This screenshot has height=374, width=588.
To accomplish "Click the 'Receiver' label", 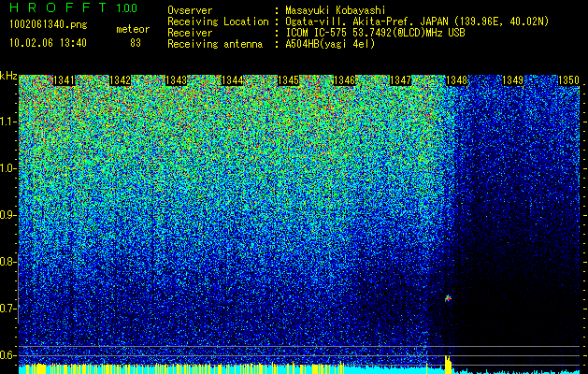I will 190,33.
